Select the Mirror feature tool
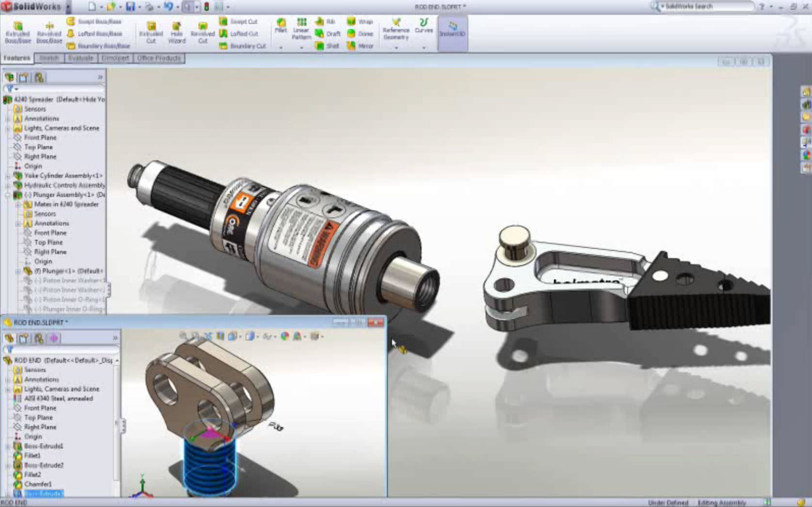 click(x=360, y=46)
